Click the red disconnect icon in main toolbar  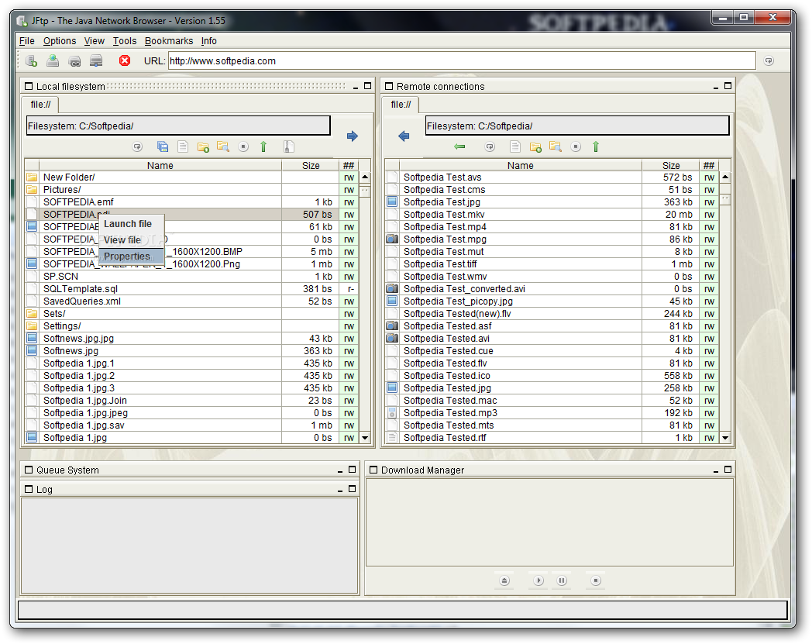tap(125, 61)
